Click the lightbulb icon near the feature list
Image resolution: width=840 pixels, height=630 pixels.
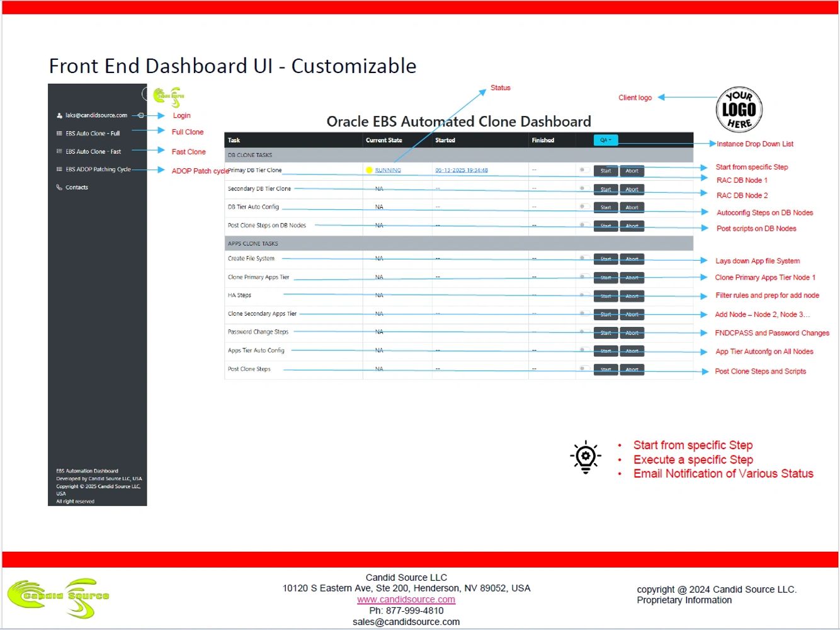click(x=584, y=455)
